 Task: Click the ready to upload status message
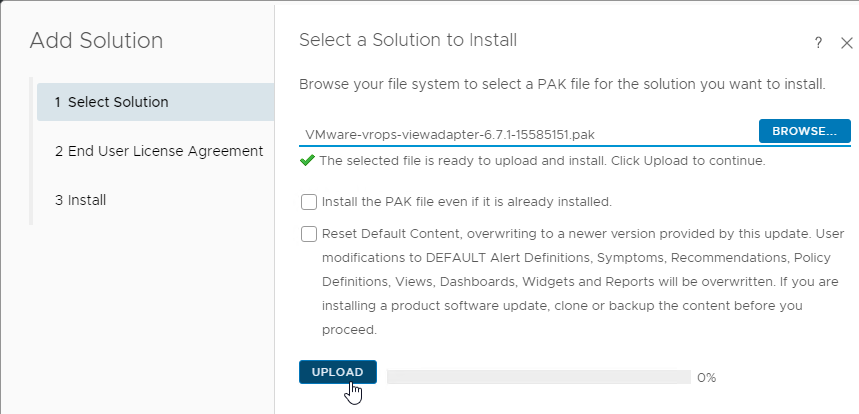click(x=542, y=161)
